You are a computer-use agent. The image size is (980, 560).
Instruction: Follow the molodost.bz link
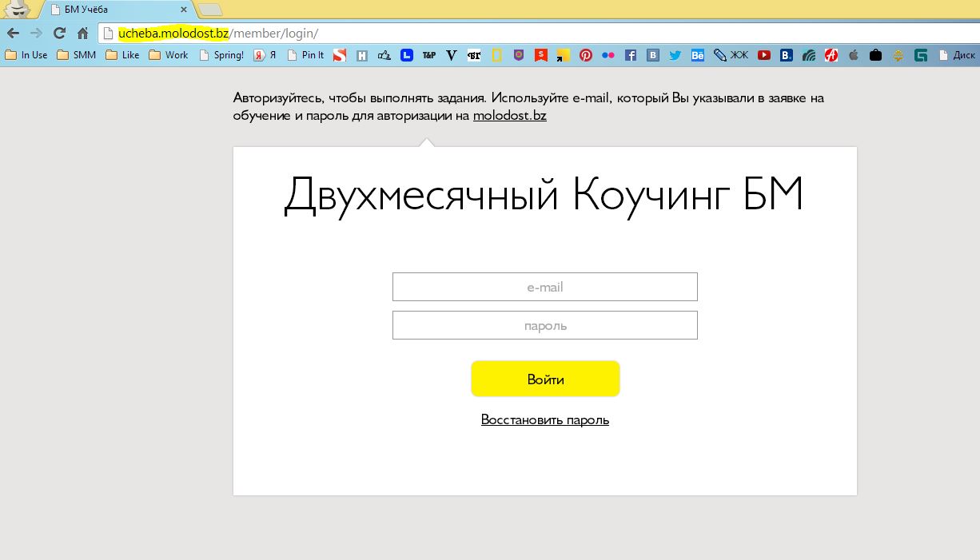tap(510, 116)
